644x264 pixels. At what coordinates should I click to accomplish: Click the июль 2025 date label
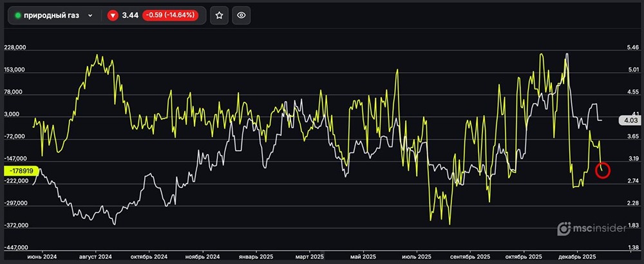tap(417, 256)
